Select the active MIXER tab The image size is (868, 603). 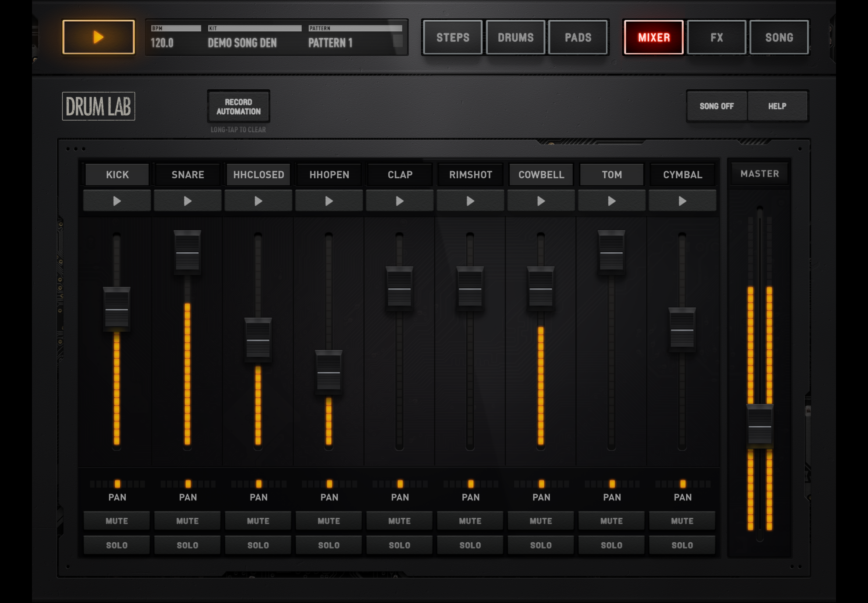pos(654,38)
